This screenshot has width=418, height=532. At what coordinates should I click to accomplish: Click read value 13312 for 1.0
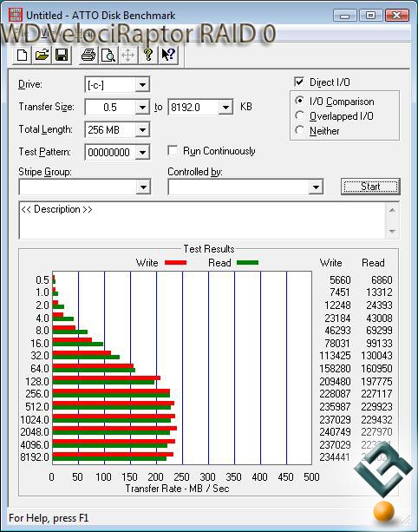point(379,292)
